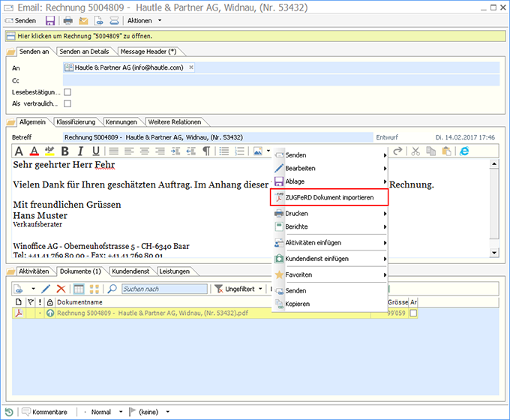Image resolution: width=510 pixels, height=420 pixels.
Task: Tick the checkbox in the PDF document row
Action: coord(413,313)
